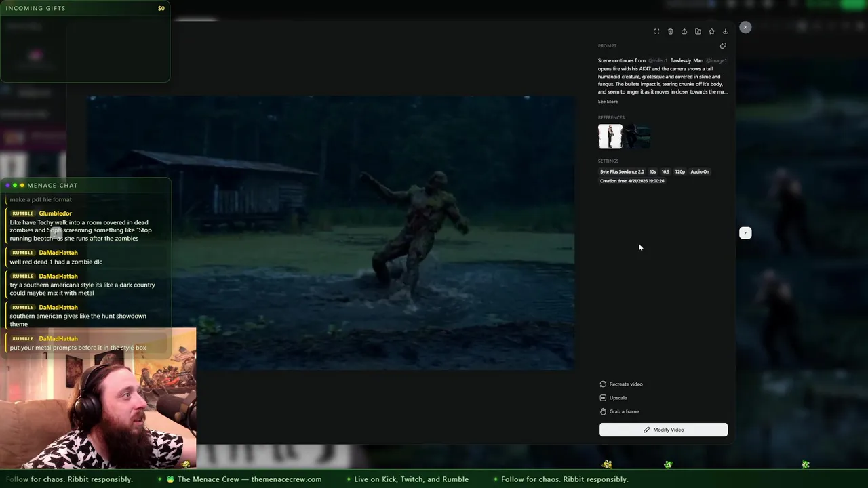Viewport: 868px width, 488px height.
Task: Click the Menace Chat header title
Action: pos(52,185)
